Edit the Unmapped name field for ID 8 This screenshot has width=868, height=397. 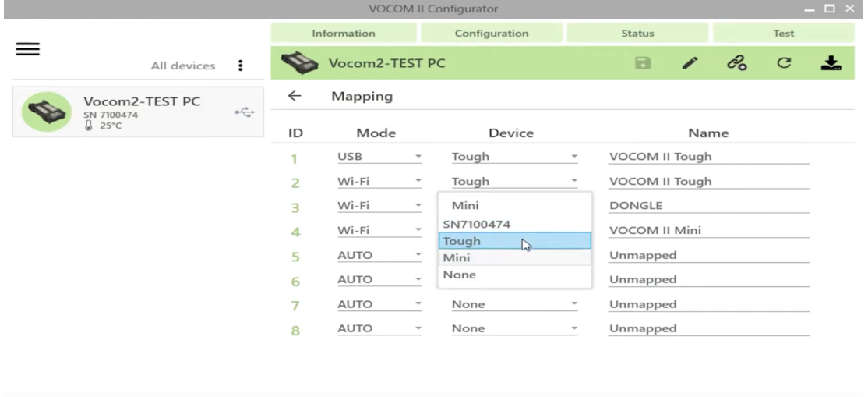pos(708,328)
